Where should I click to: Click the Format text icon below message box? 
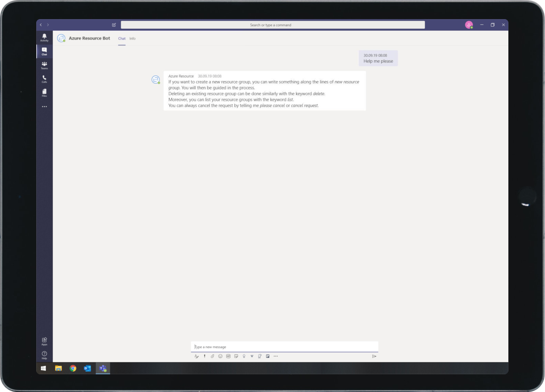197,356
